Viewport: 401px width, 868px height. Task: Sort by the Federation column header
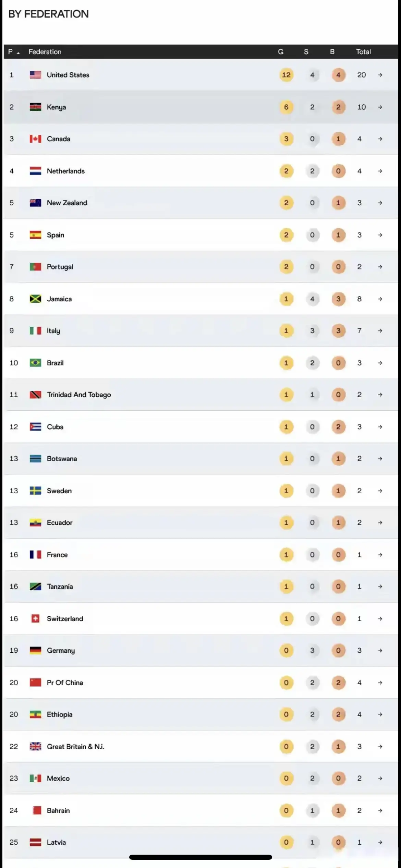coord(45,52)
